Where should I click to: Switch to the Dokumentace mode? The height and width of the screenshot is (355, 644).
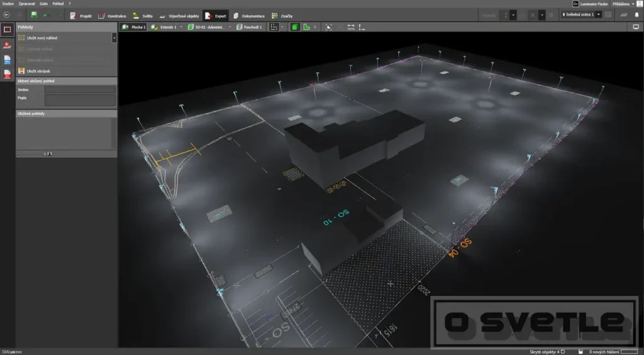249,16
